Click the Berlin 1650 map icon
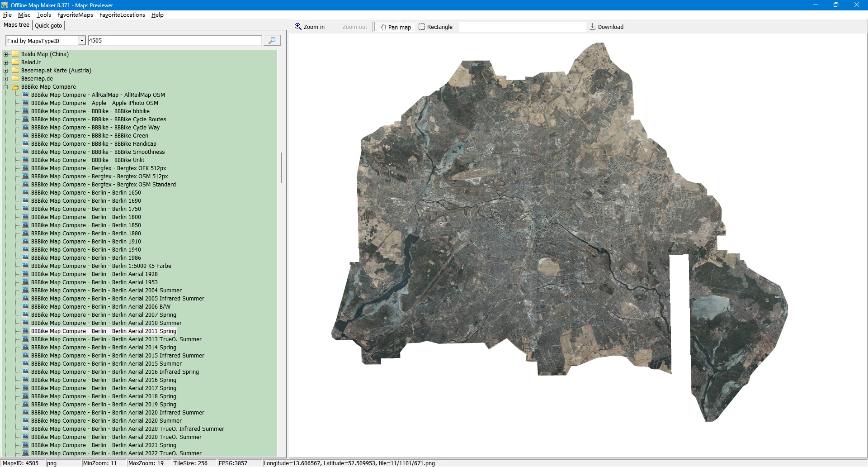This screenshot has height=467, width=868. pyautogui.click(x=25, y=193)
